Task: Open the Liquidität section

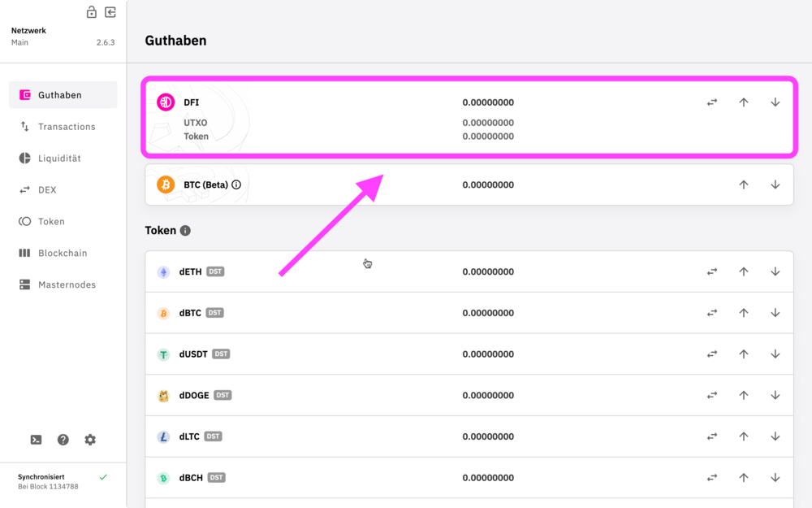Action: (59, 158)
